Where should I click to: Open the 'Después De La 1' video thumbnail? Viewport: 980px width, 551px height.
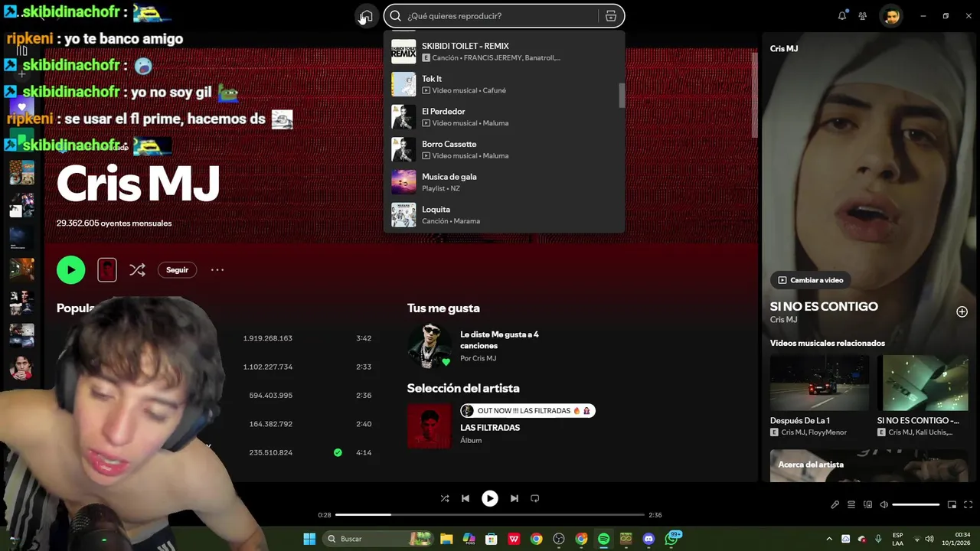click(819, 383)
